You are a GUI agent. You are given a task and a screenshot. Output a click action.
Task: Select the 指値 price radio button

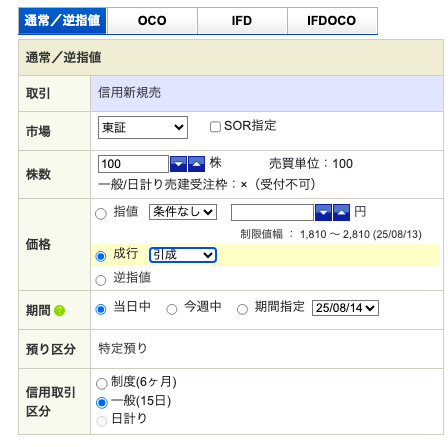(101, 213)
